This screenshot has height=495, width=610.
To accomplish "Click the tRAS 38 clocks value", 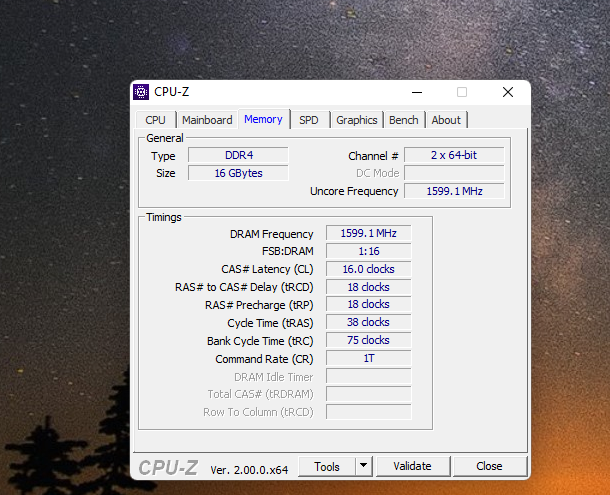I will 368,322.
